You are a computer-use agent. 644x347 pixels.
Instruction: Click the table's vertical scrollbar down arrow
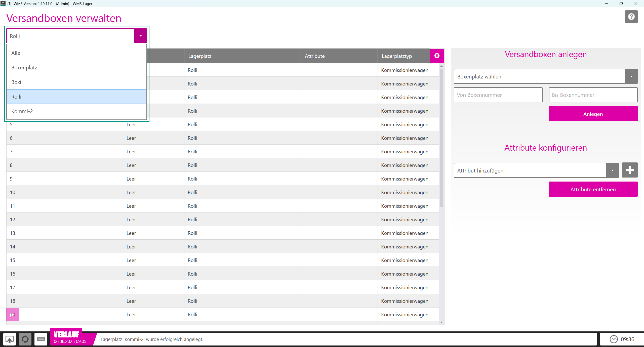[441, 322]
